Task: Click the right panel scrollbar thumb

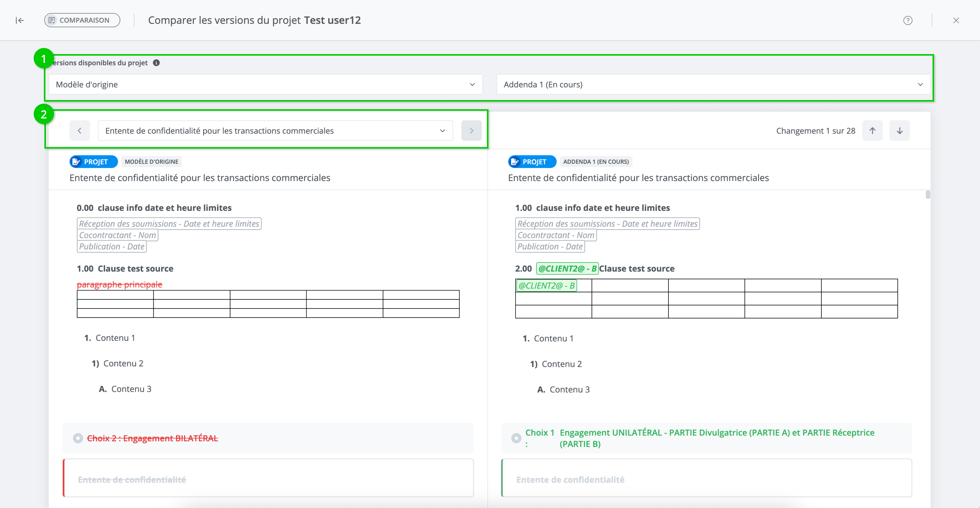Action: point(928,195)
